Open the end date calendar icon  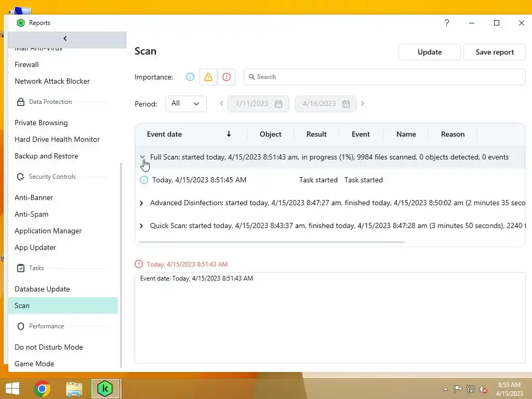[345, 104]
